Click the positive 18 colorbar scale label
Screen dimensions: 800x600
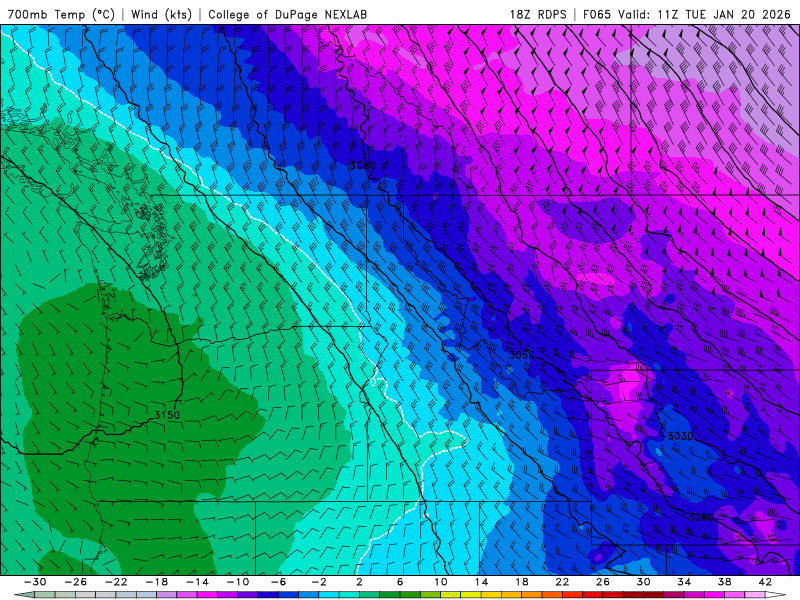tap(521, 582)
